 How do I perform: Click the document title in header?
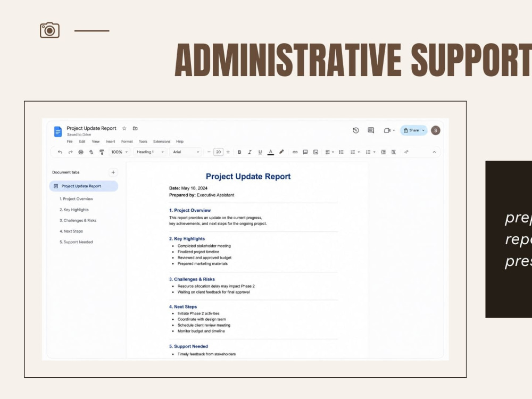92,128
